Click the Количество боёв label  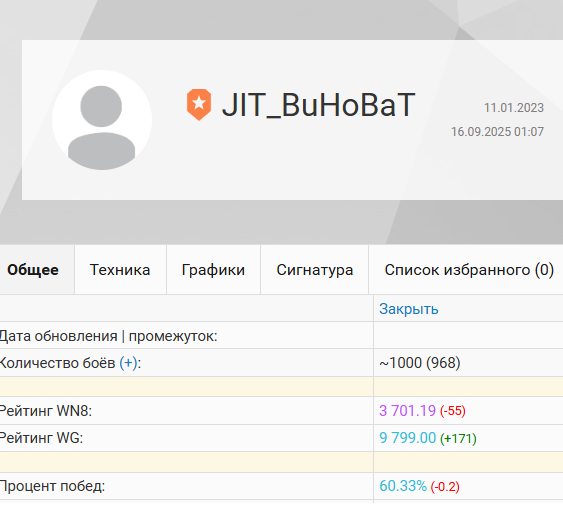[57, 363]
